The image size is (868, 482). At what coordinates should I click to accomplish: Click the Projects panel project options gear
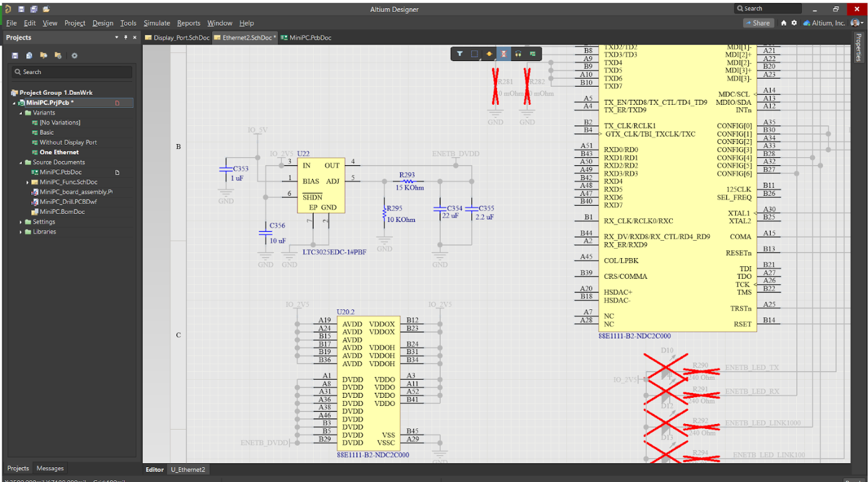tap(74, 55)
